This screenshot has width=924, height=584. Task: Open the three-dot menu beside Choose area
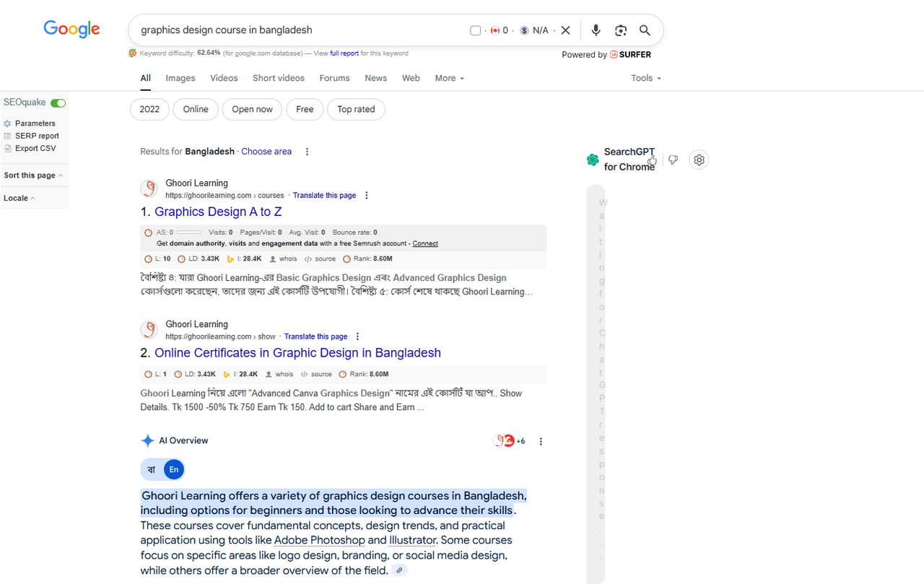(307, 152)
